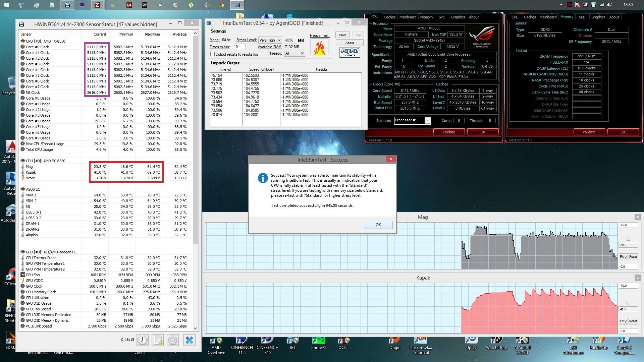Open the Processor #1 selection dropdown in CPU-Z
644x362 pixels.
pyautogui.click(x=412, y=120)
